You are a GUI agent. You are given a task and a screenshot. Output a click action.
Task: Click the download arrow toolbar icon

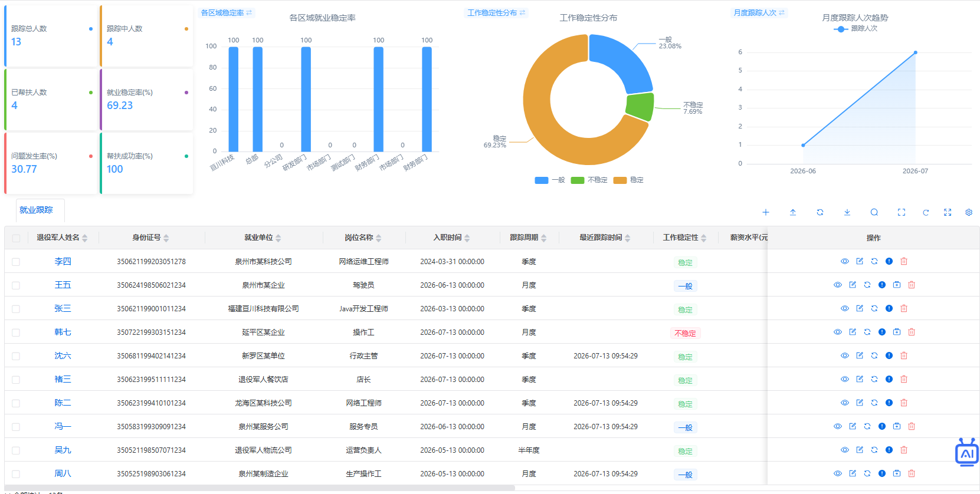click(x=847, y=212)
